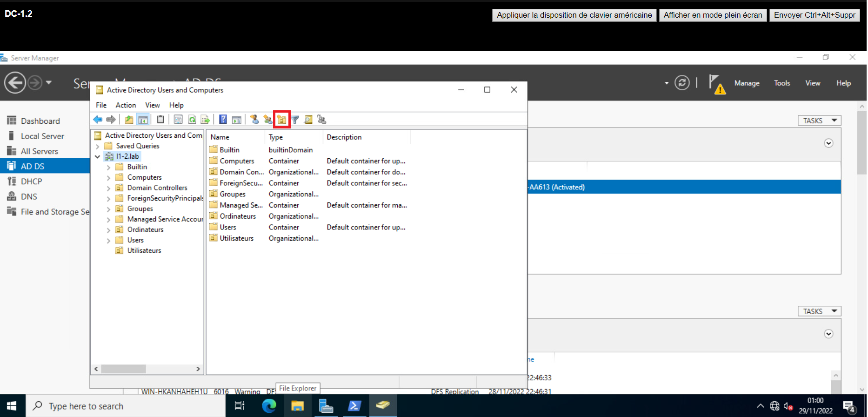Create a new user with the toolbar icon
Image resolution: width=868 pixels, height=417 pixels.
(x=254, y=120)
